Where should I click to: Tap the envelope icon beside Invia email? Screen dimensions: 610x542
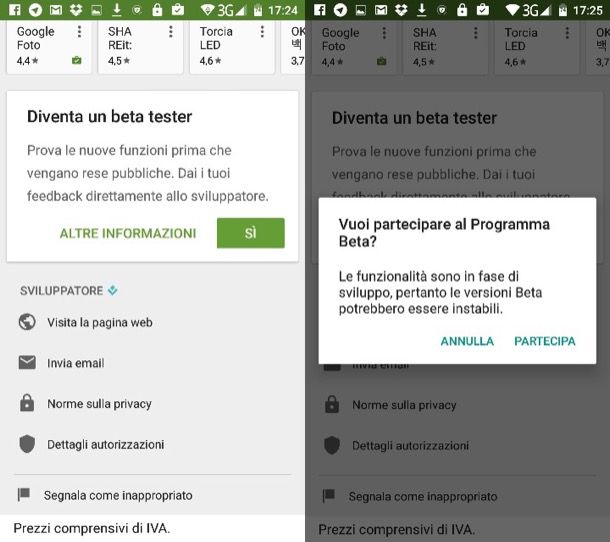[x=27, y=362]
